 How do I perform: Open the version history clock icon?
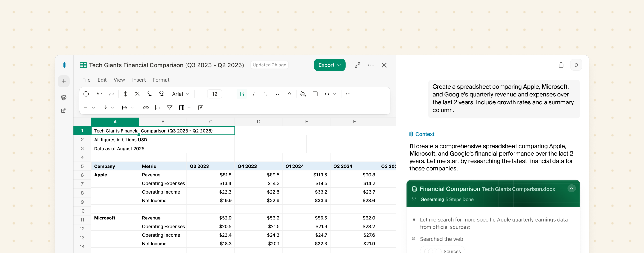pyautogui.click(x=86, y=94)
